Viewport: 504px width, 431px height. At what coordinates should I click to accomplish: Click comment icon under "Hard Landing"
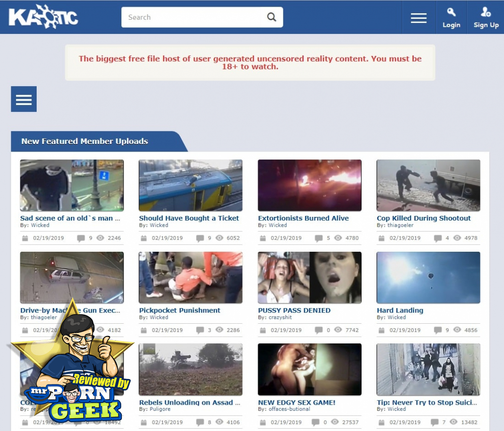coord(438,330)
